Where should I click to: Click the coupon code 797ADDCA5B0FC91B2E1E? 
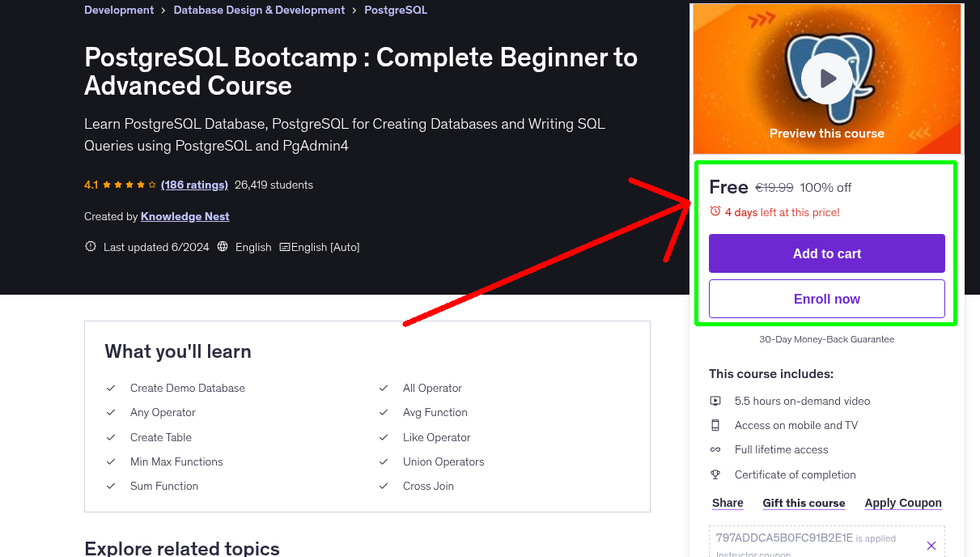tap(784, 537)
